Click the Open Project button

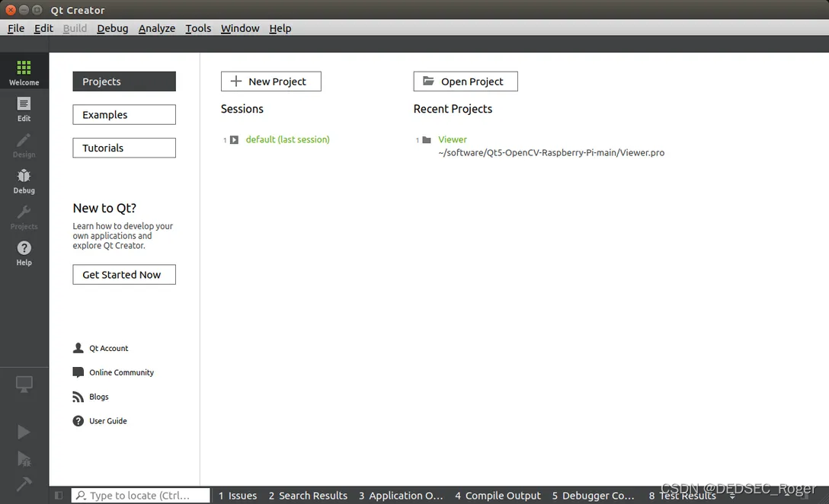(x=466, y=81)
